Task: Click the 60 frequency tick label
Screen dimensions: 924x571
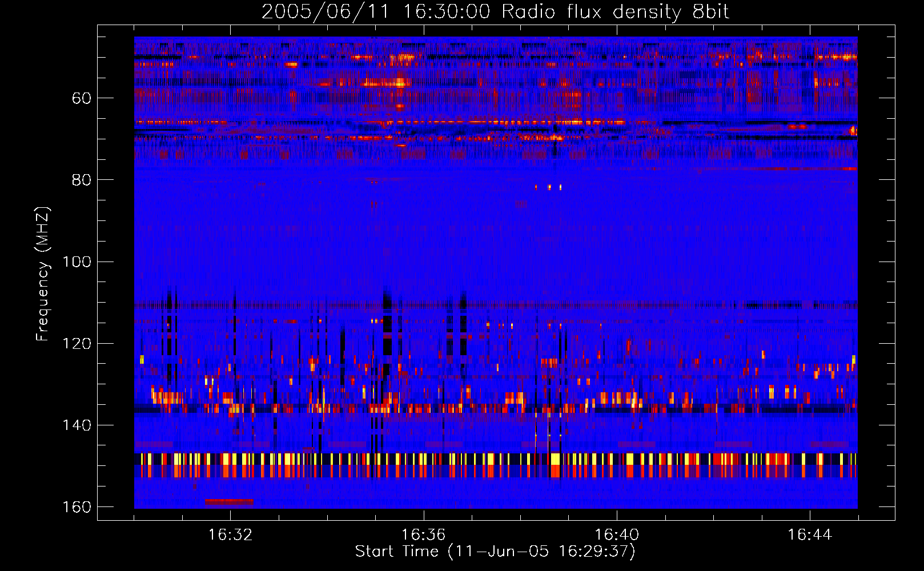Action: 82,98
